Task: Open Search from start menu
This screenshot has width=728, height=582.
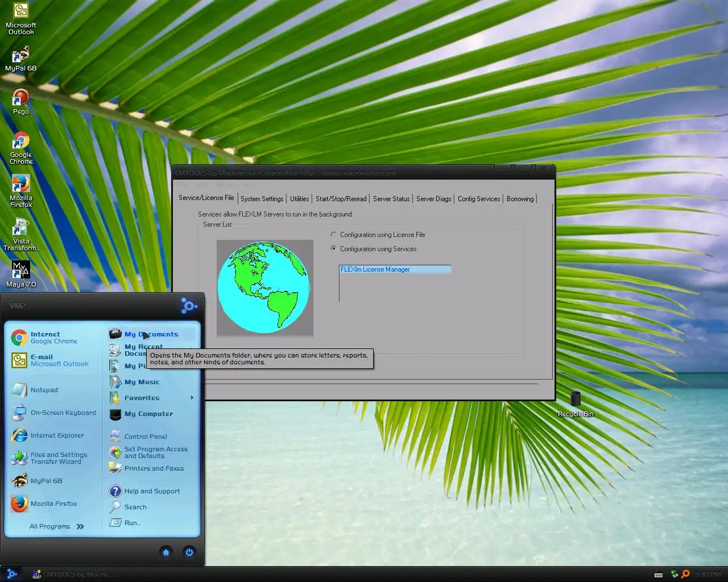Action: tap(152, 507)
